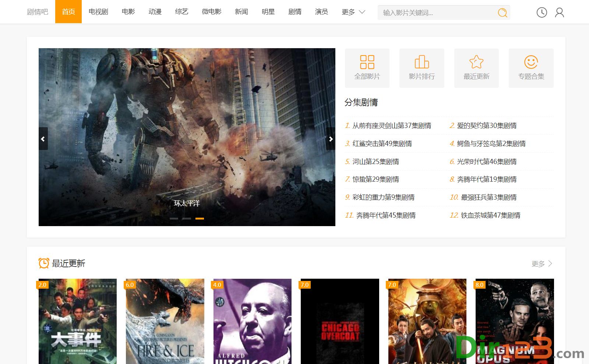Open the 明星 navigation tab
Image resolution: width=589 pixels, height=364 pixels.
pyautogui.click(x=268, y=12)
